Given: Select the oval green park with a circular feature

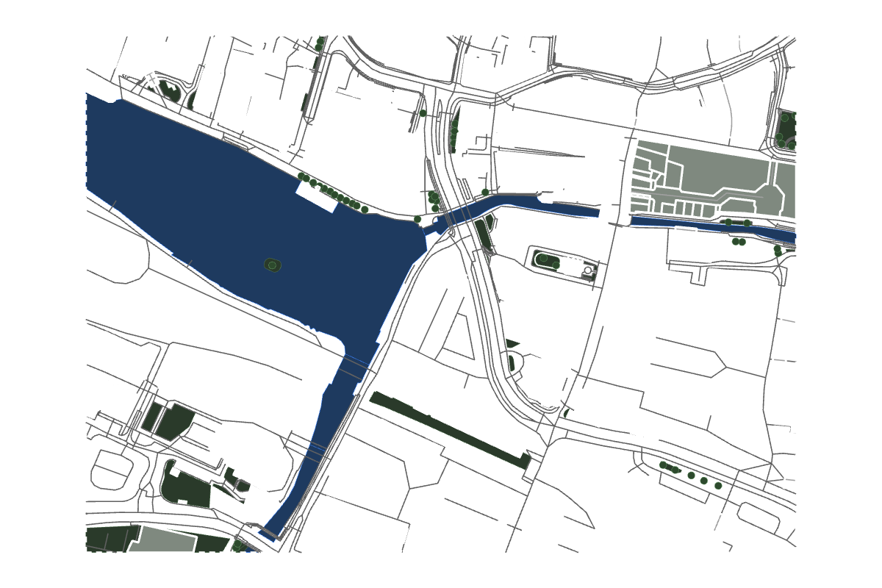Looking at the screenshot, I should (564, 265).
